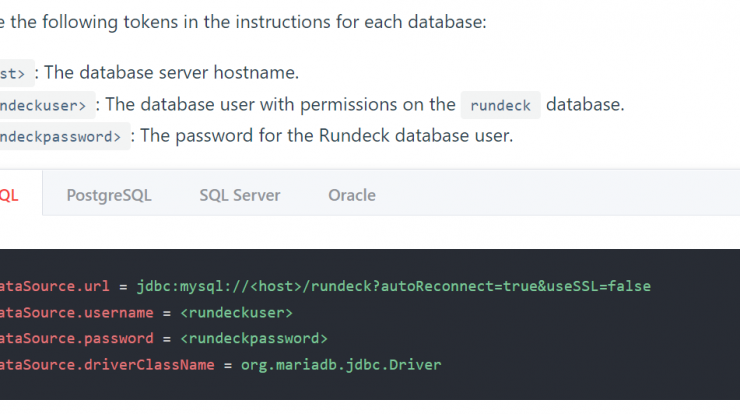Click the <rundeckpassword> value in code block

coord(254,338)
